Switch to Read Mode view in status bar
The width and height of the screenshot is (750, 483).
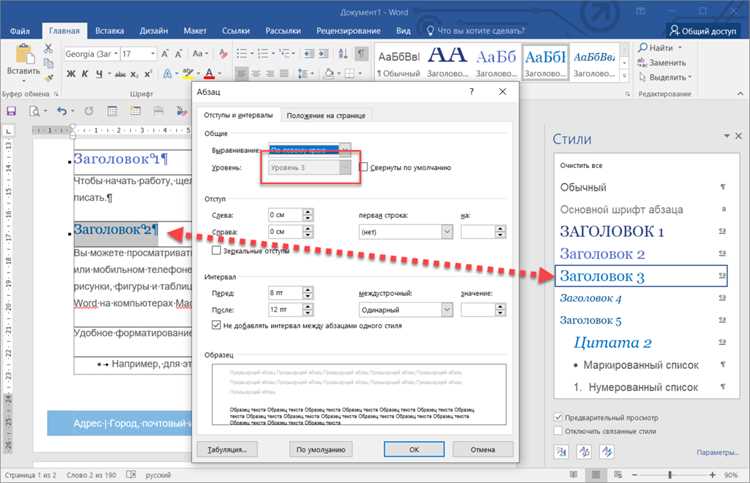(573, 474)
